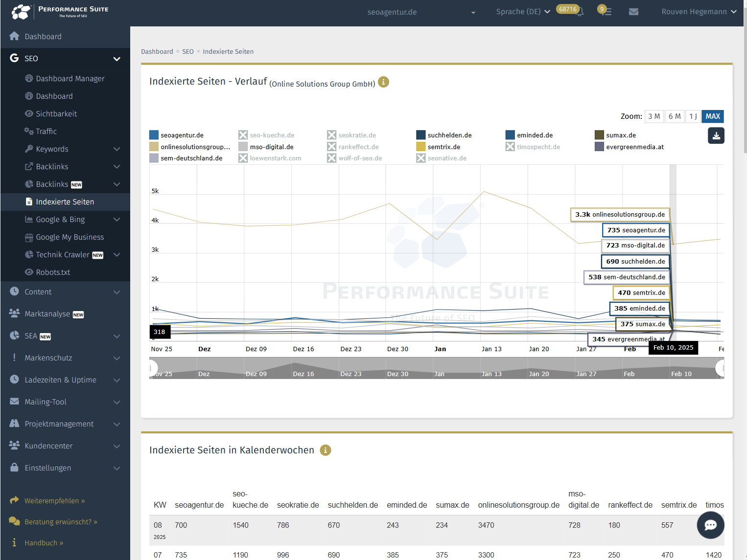Viewport: 747px width, 560px height.
Task: Open Kundencenter sidebar menu item
Action: pos(65,446)
